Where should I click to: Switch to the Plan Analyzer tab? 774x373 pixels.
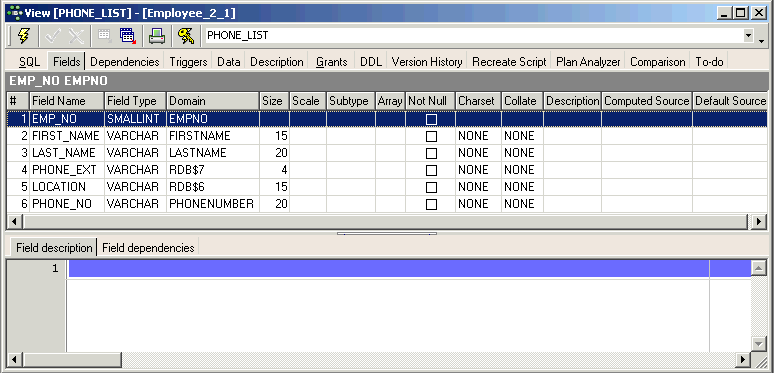(x=588, y=62)
